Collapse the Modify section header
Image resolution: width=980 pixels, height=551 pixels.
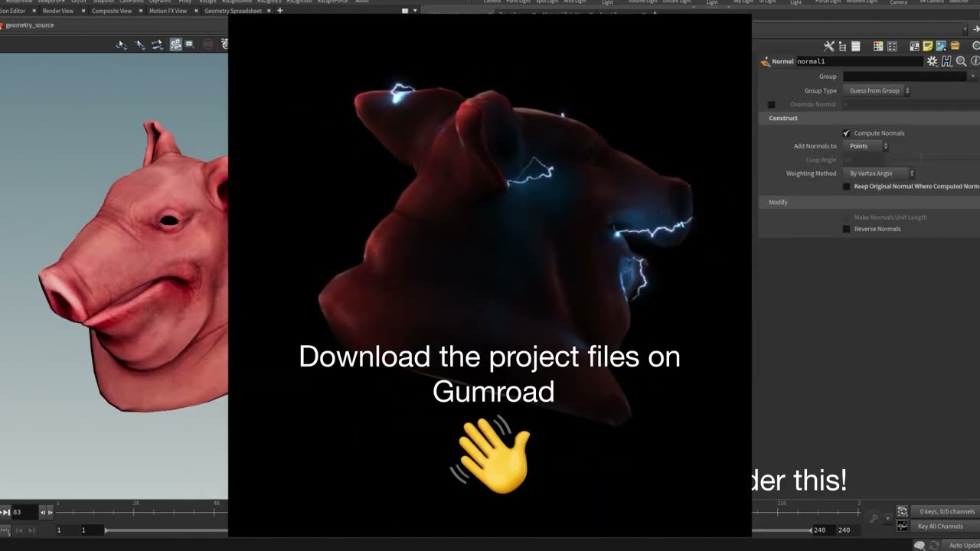(869, 202)
